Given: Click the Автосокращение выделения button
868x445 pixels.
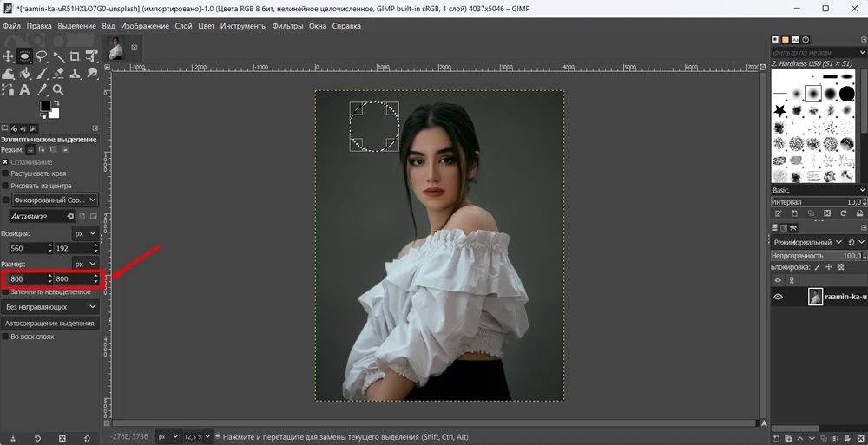Looking at the screenshot, I should click(x=51, y=323).
